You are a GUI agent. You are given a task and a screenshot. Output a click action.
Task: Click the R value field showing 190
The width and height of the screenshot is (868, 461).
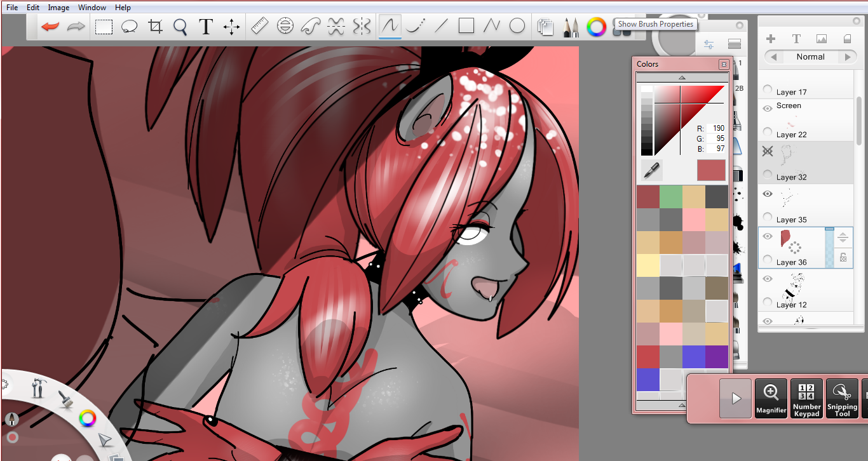click(716, 128)
